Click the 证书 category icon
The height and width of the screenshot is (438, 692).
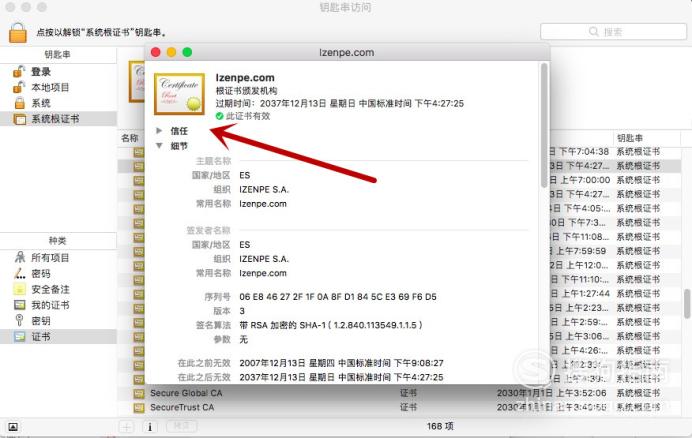(x=19, y=336)
